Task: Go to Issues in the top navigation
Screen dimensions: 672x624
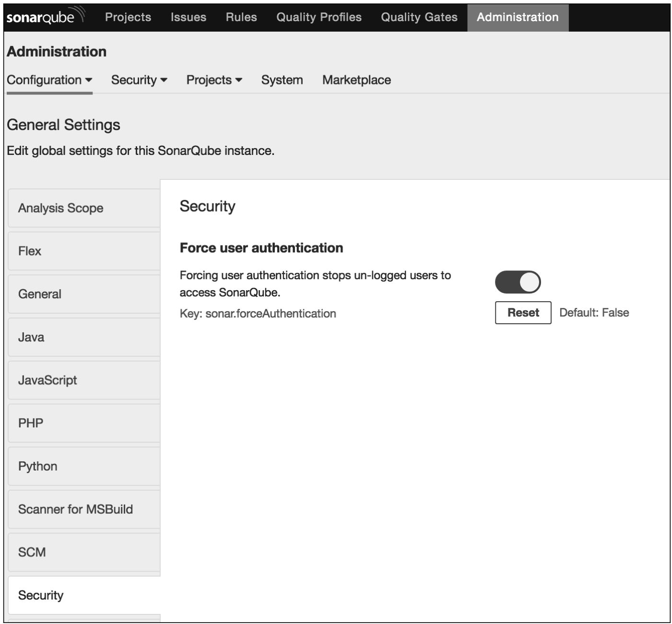Action: pyautogui.click(x=189, y=17)
